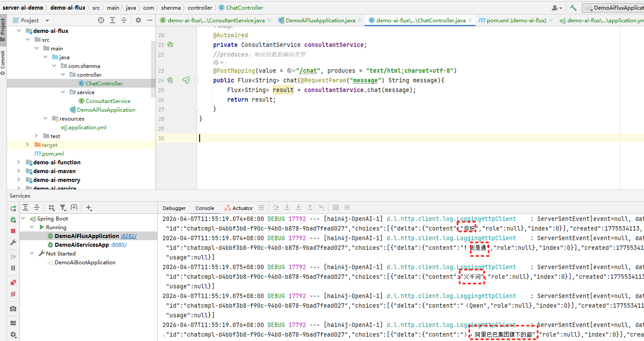Screen dimensions: 644x341
Task: Click the Pause Program icon
Action: [13, 268]
